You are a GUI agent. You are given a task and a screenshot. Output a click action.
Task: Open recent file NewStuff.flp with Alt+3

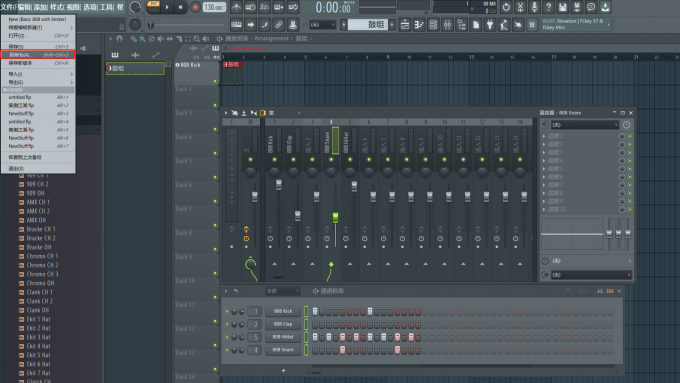(x=38, y=113)
